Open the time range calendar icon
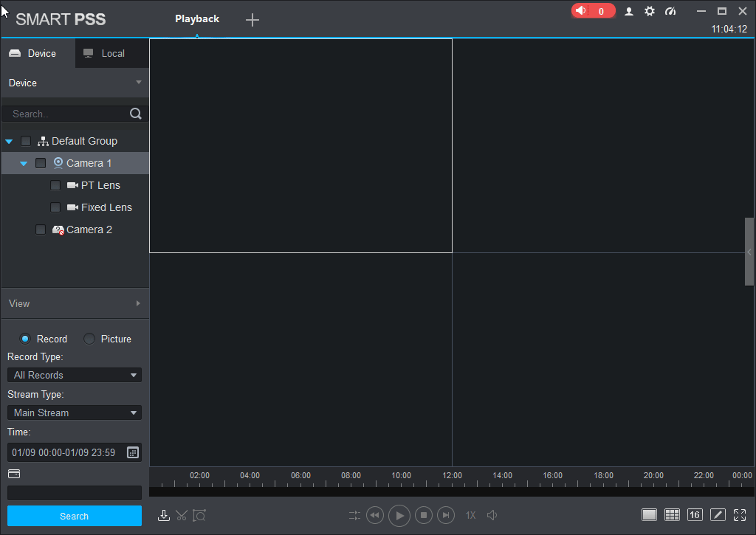756x535 pixels. (133, 452)
